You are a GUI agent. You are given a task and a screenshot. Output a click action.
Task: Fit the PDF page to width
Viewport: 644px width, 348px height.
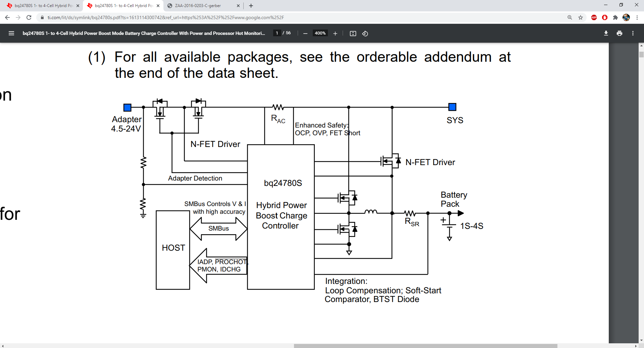click(x=353, y=33)
